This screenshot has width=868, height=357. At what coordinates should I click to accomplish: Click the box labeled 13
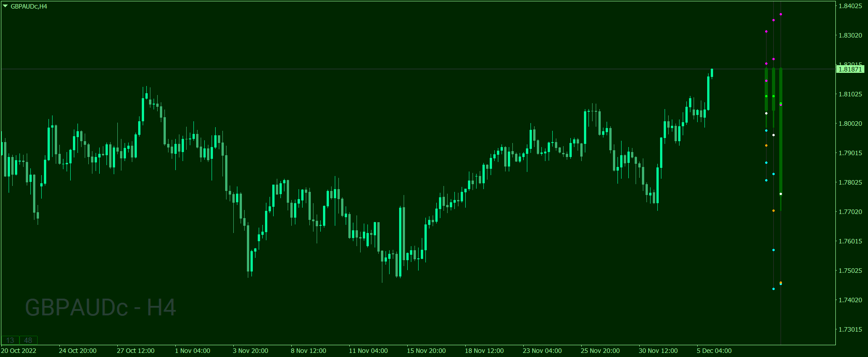10,340
